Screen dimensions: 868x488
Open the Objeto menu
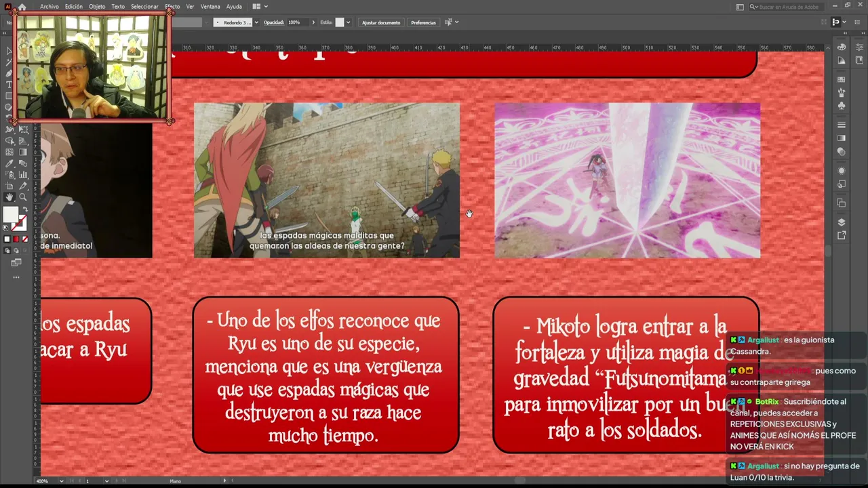(97, 6)
